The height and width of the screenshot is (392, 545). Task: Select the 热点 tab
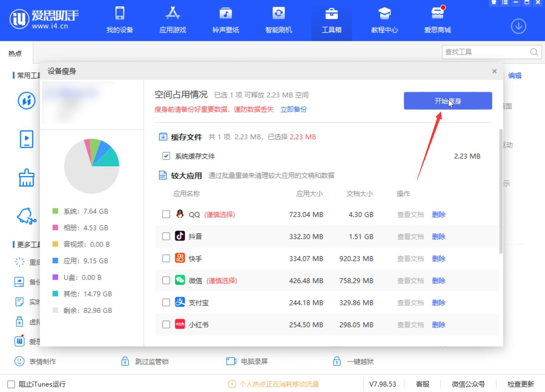pos(15,54)
